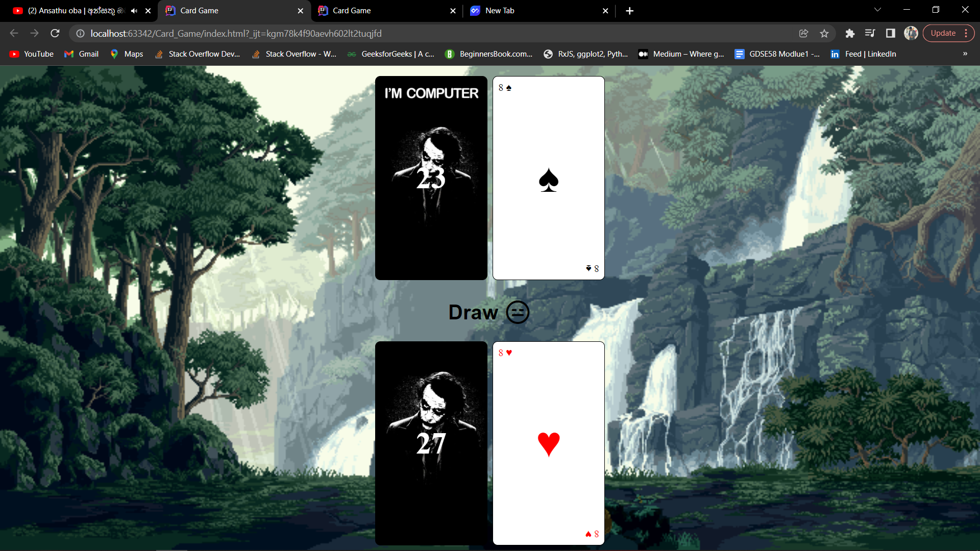
Task: Open the Chrome profile avatar
Action: click(x=911, y=33)
